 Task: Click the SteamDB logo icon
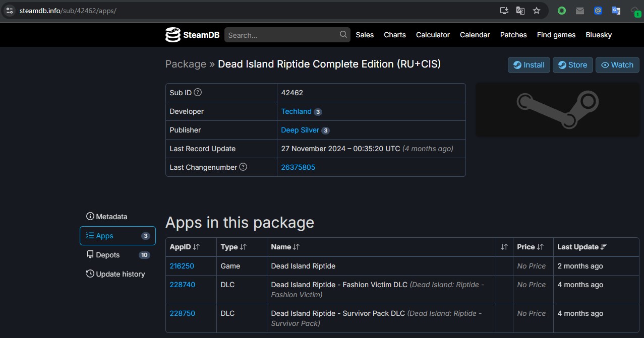173,35
